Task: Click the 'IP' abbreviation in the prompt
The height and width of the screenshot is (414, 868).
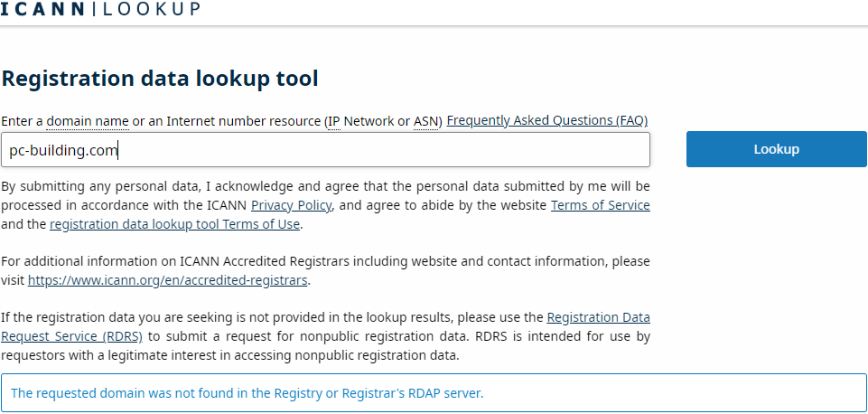Action: [x=334, y=121]
